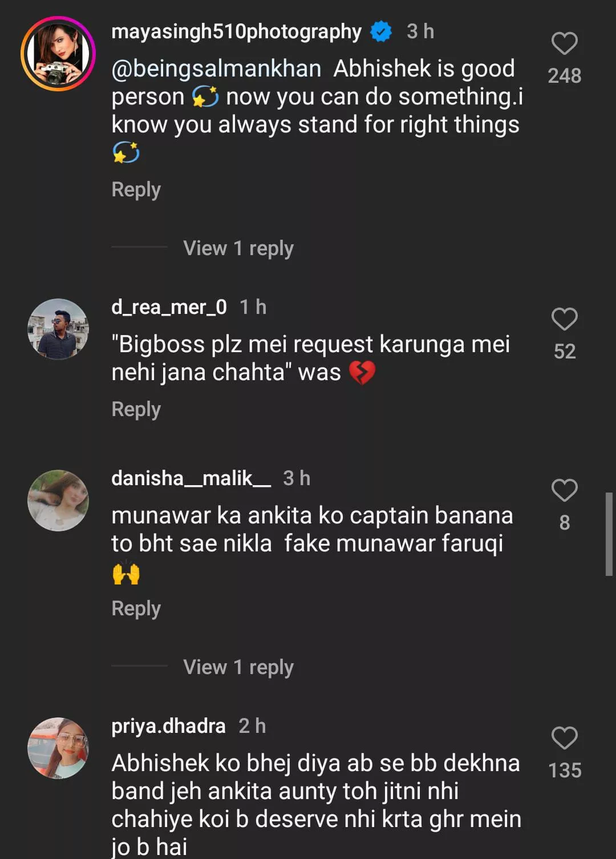Open priya.dhadra username link

coord(168,726)
